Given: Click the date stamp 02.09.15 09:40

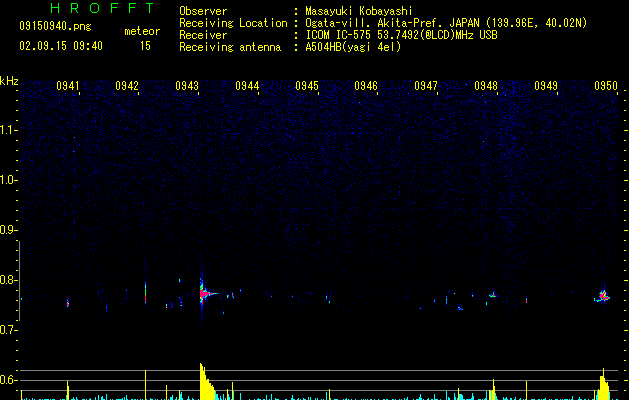Looking at the screenshot, I should pyautogui.click(x=61, y=46).
